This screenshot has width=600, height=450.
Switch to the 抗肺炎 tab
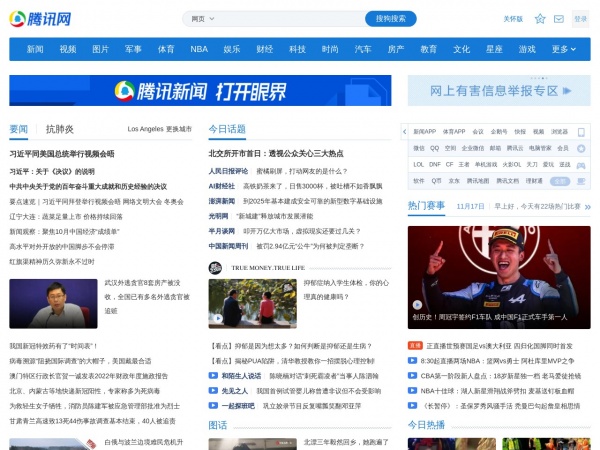(60, 129)
